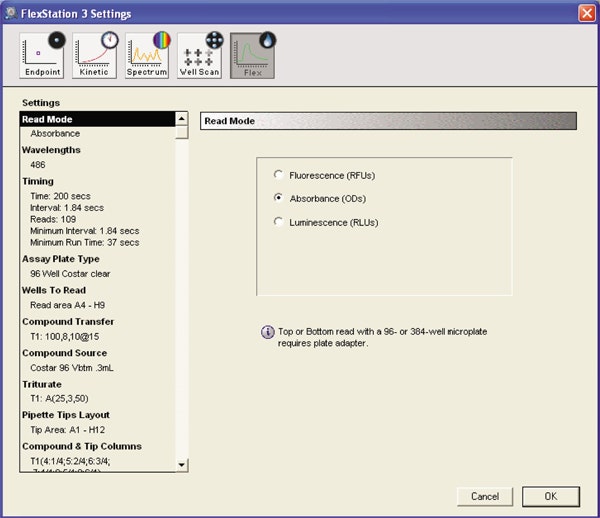Open the Pipette Tips Layout settings

coord(66,415)
